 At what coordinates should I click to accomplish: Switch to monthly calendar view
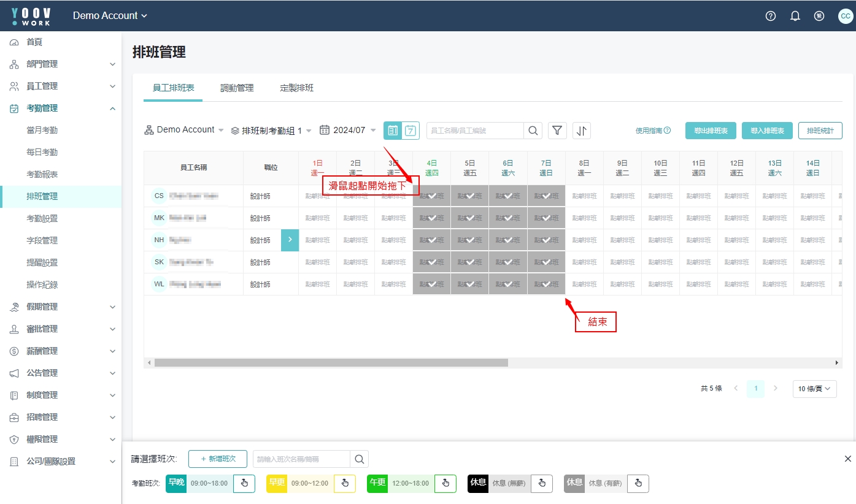click(393, 131)
